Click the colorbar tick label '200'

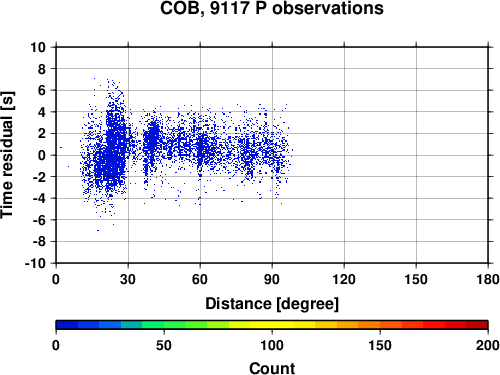(488, 345)
